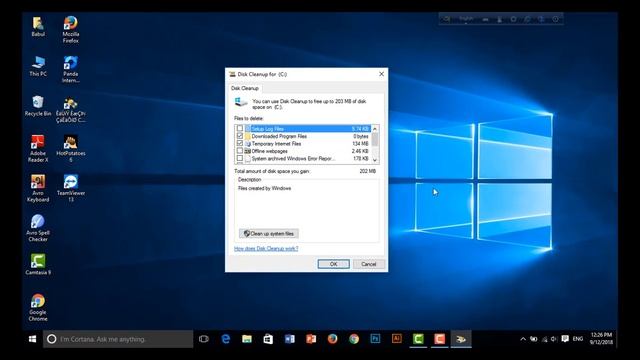The width and height of the screenshot is (640, 360).
Task: Select the Google Chrome desktop shortcut
Action: [x=38, y=308]
